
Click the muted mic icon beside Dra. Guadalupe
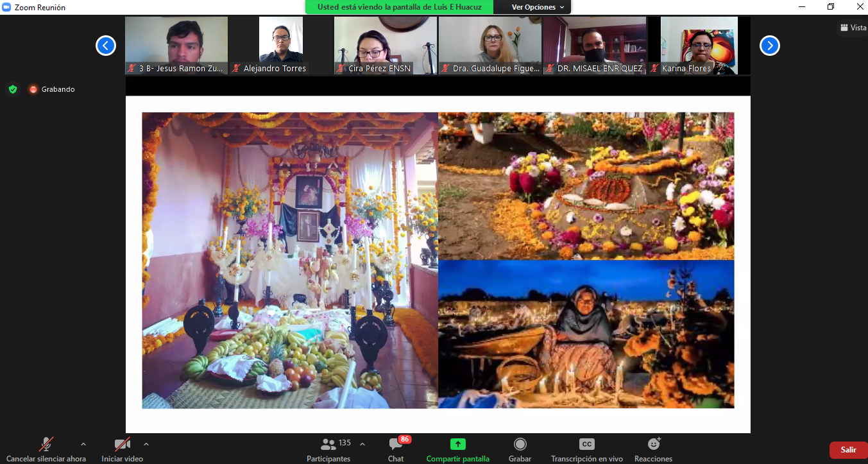click(446, 68)
